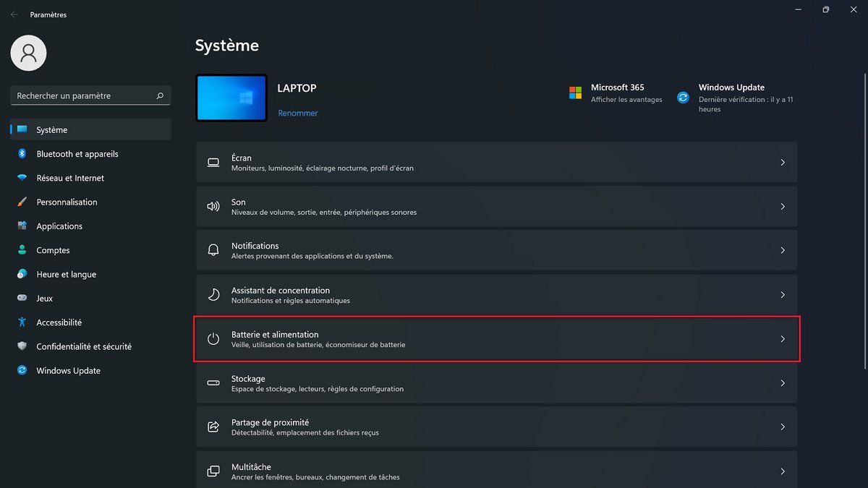
Task: Click 'Niveaux de volume, sortie, entrée' description
Action: 324,213
